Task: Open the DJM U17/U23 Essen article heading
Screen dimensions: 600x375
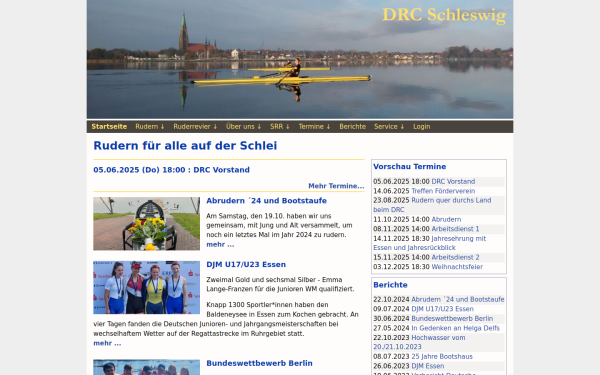Action: coord(246,265)
